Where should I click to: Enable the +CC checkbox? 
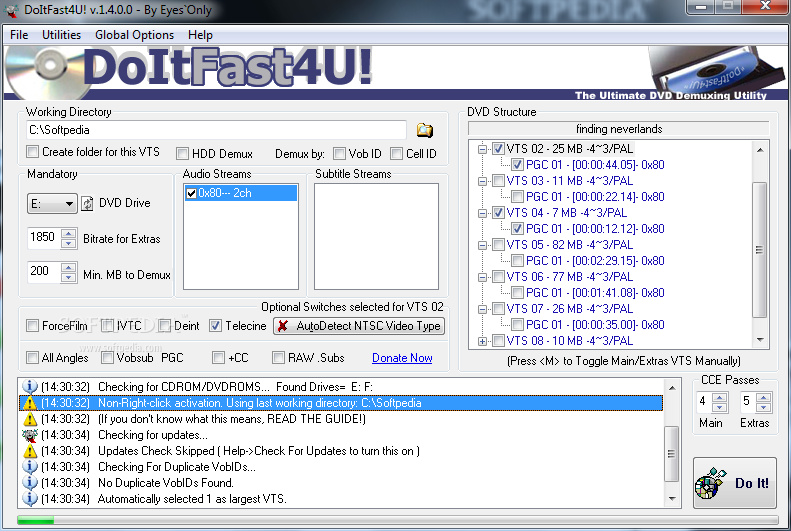click(218, 358)
